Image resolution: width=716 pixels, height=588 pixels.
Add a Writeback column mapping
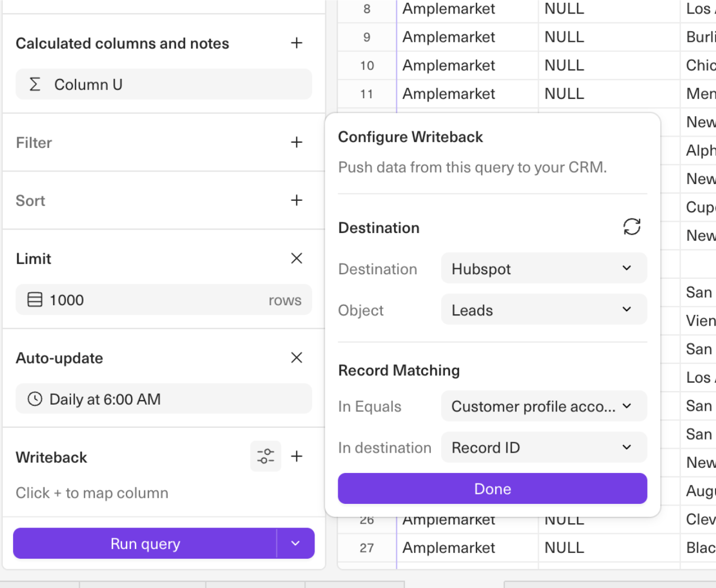(296, 456)
